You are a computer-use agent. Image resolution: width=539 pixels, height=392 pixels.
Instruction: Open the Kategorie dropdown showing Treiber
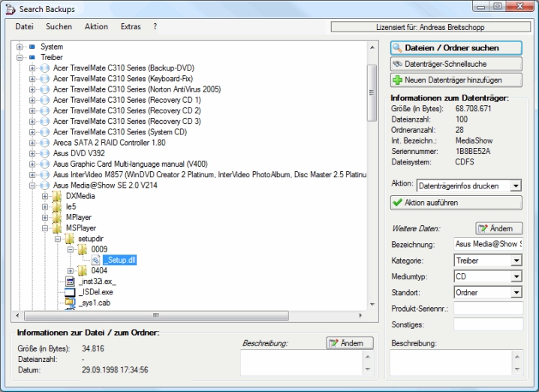pos(516,261)
